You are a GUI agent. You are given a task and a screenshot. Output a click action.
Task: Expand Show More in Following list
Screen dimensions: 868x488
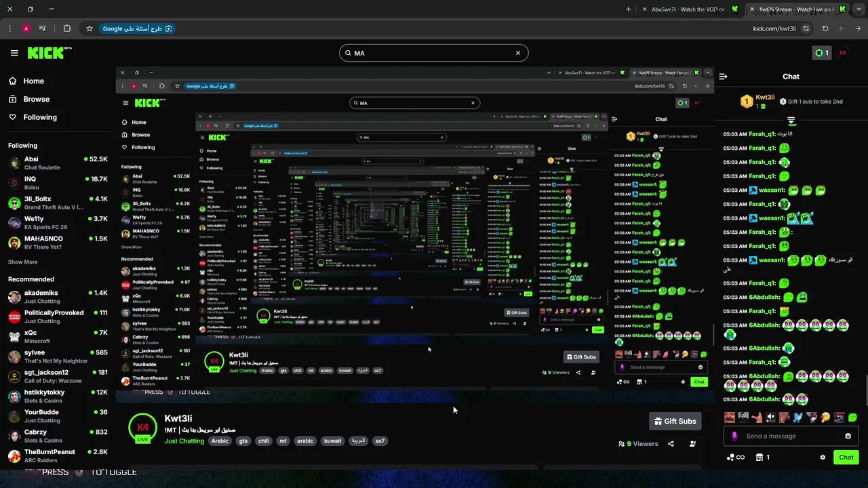(23, 262)
